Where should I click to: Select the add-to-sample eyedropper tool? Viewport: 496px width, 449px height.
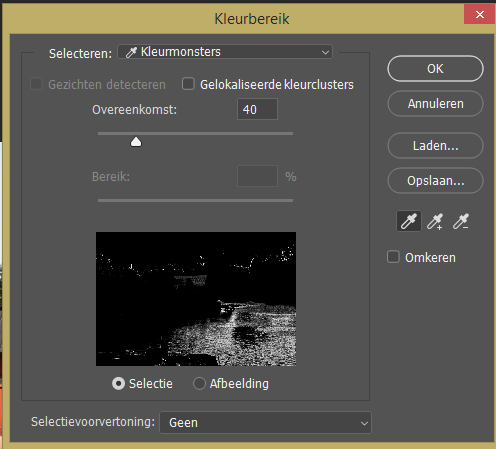(435, 221)
